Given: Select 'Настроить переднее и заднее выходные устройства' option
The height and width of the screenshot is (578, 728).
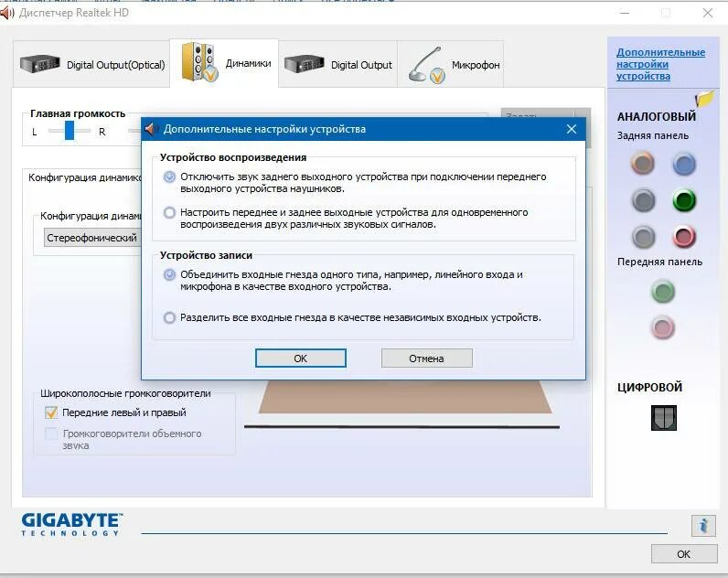Looking at the screenshot, I should tap(169, 212).
